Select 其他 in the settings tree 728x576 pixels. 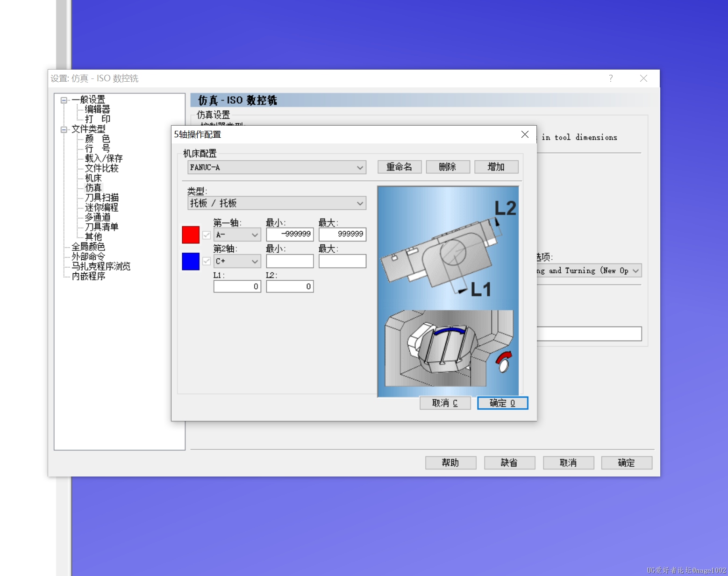(x=93, y=237)
